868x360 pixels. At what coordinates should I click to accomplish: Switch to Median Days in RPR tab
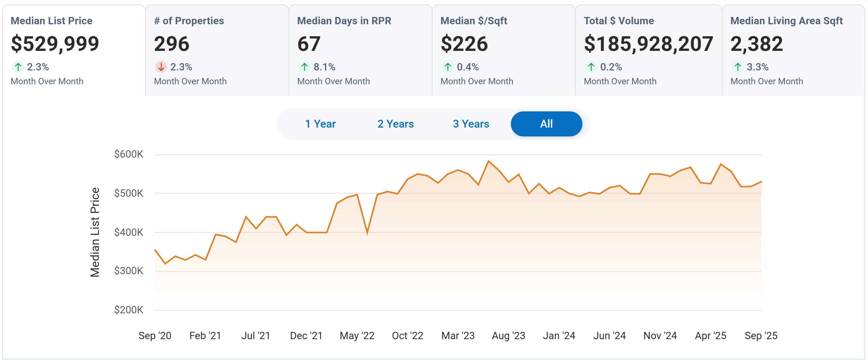click(344, 21)
